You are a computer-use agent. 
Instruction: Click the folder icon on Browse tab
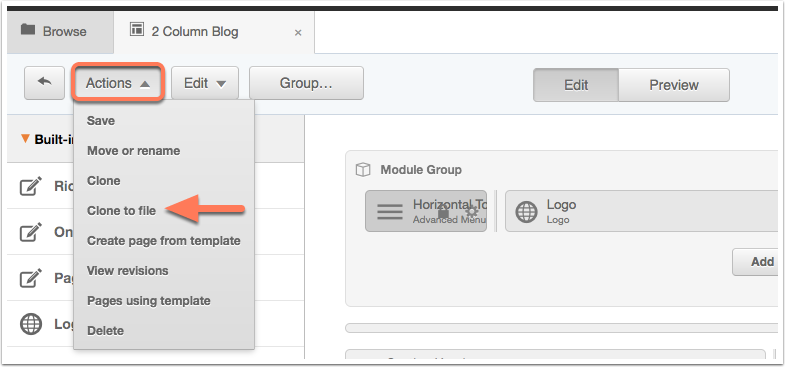[28, 30]
